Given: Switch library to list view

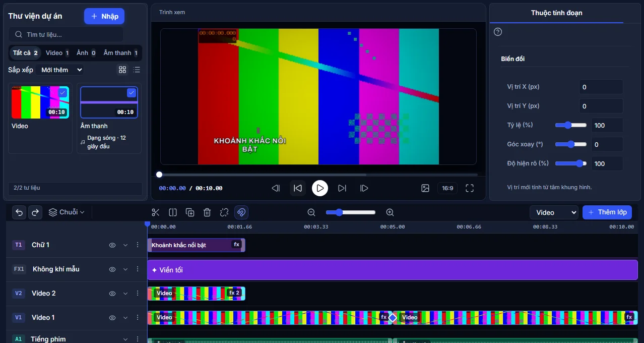Looking at the screenshot, I should [137, 70].
